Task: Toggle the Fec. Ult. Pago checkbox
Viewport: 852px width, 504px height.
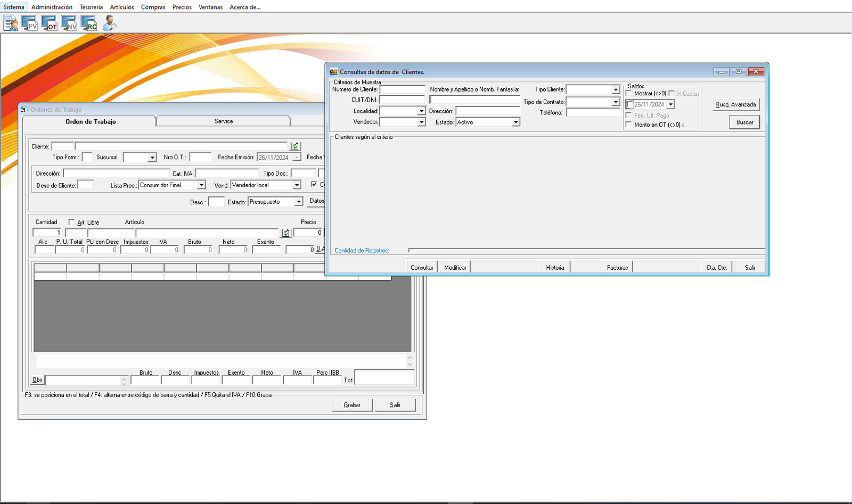Action: (629, 115)
